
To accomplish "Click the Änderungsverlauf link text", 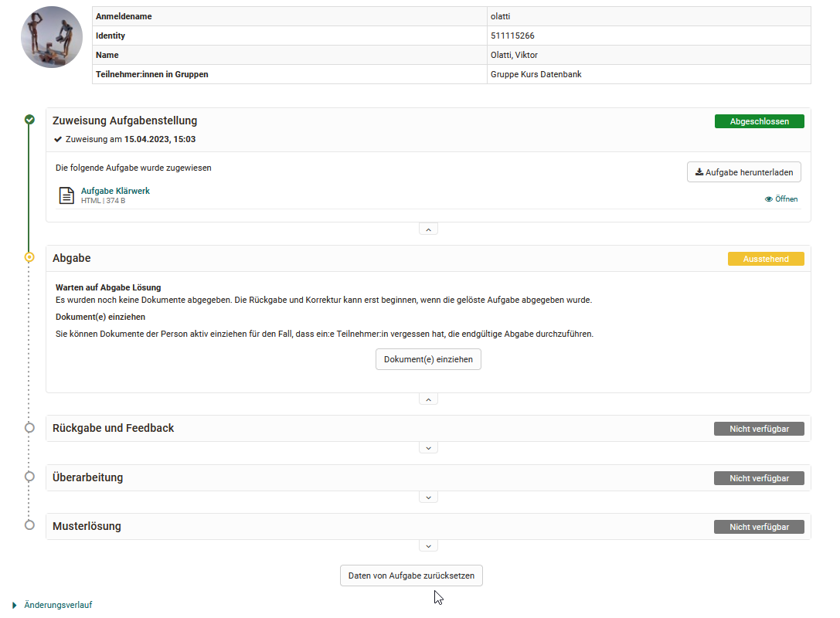I will [58, 605].
